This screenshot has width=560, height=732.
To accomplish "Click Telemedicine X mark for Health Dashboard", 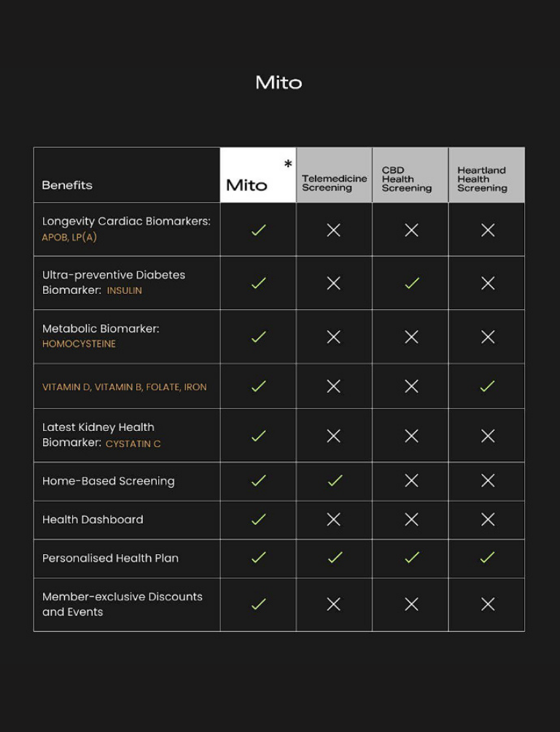I will (334, 519).
